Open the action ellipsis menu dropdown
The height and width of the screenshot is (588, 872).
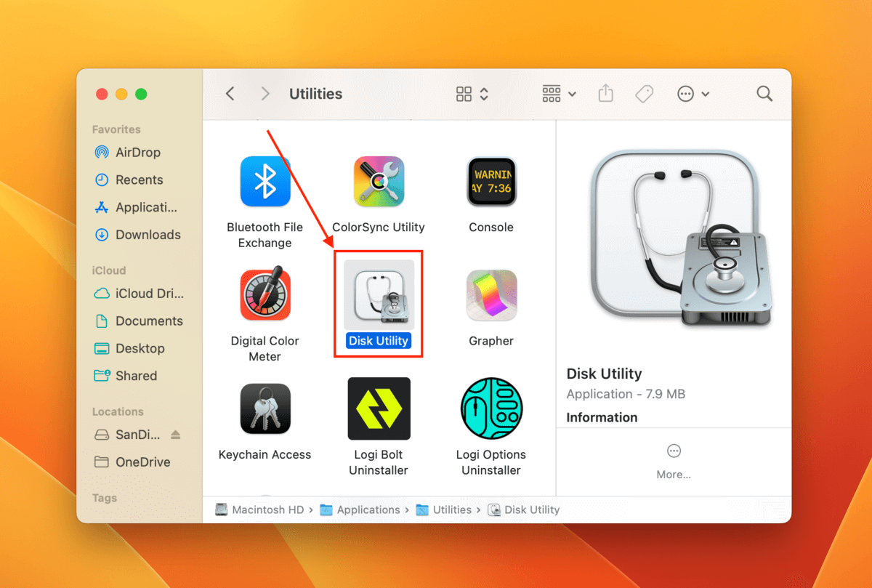pos(693,94)
